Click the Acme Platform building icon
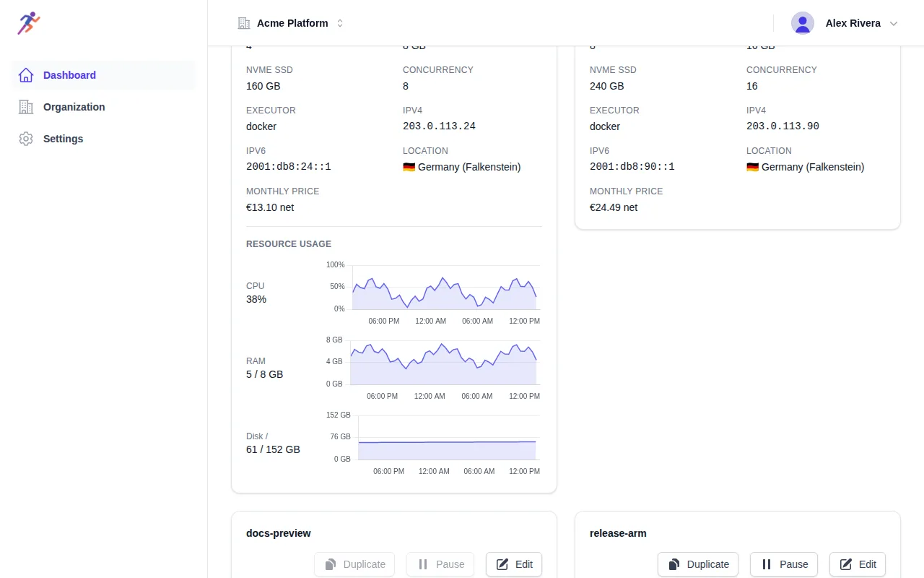924x578 pixels. [244, 23]
